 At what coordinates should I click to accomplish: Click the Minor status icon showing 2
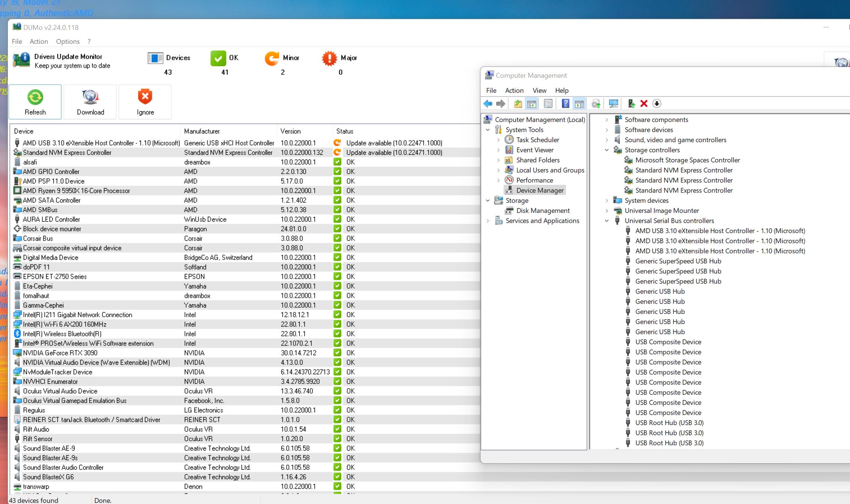pos(272,58)
